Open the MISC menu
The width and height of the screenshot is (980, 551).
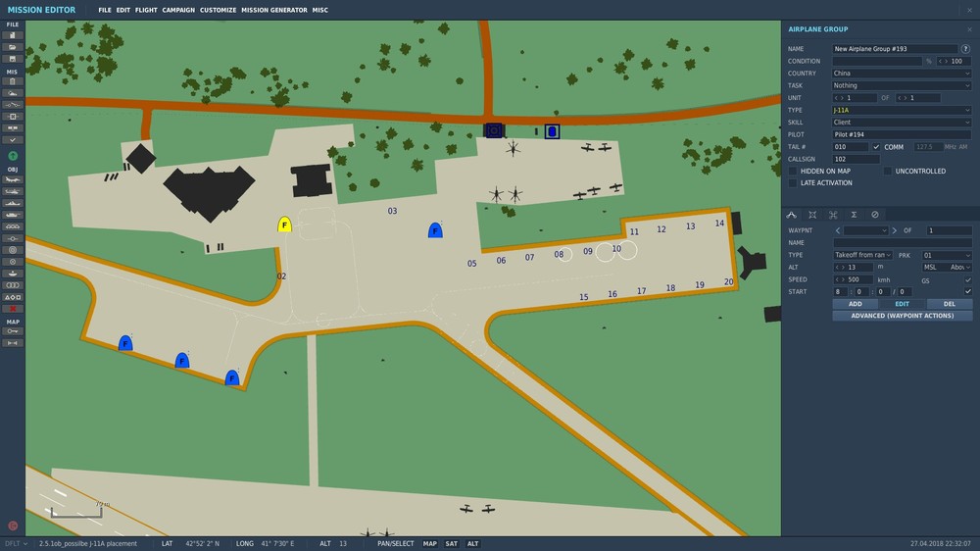tap(320, 10)
